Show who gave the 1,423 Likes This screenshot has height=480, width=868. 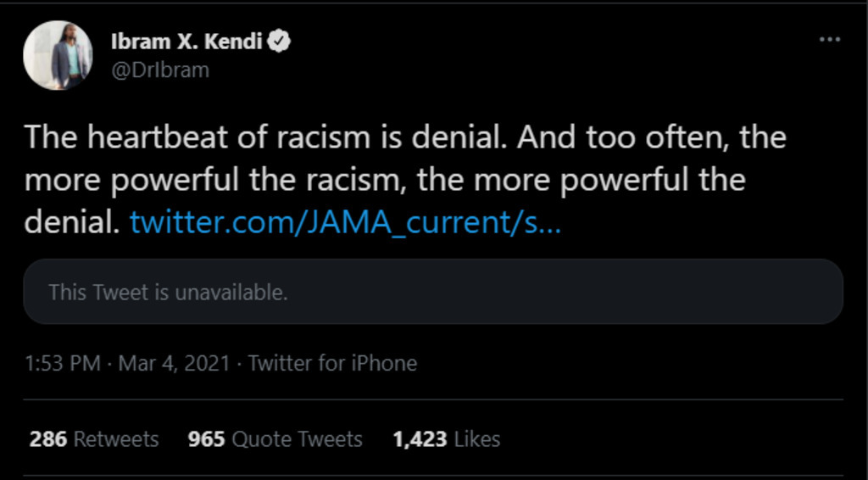(446, 439)
